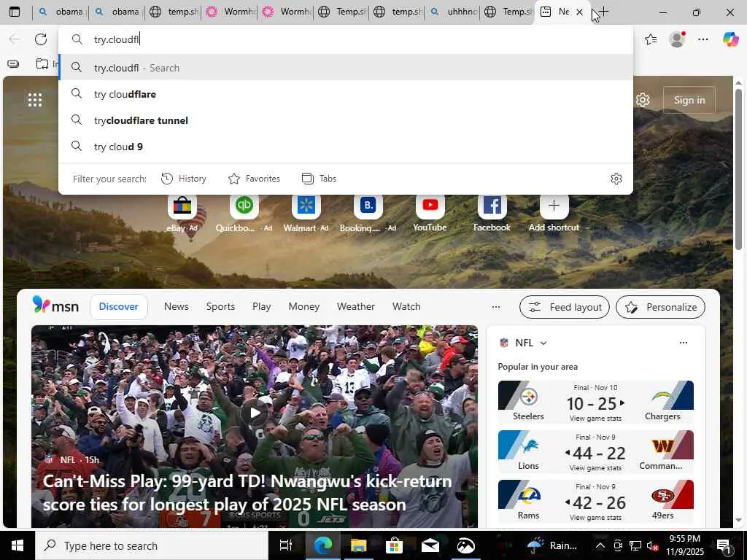
Task: Close the active New tab
Action: [x=579, y=12]
